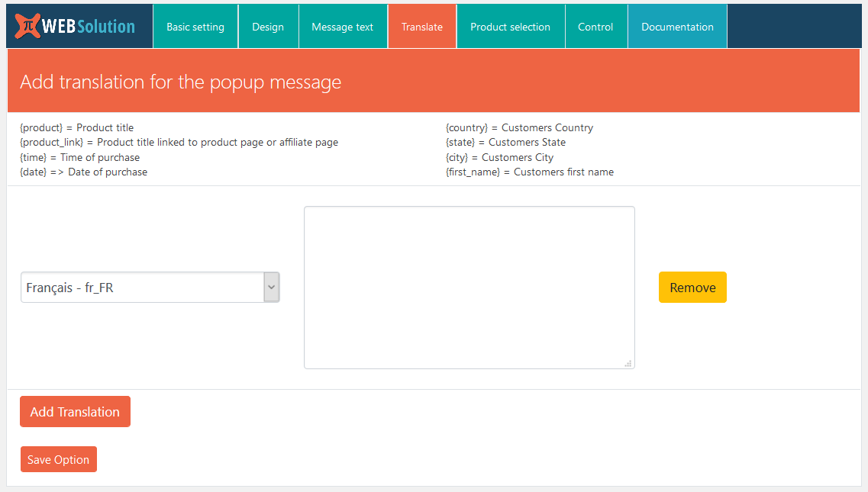
Task: Select the Translate tab
Action: (421, 26)
